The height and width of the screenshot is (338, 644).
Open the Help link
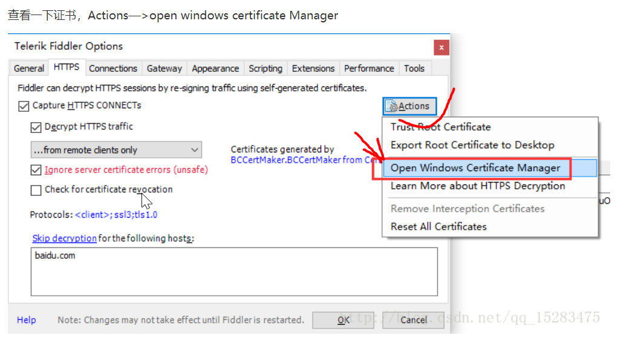(26, 319)
